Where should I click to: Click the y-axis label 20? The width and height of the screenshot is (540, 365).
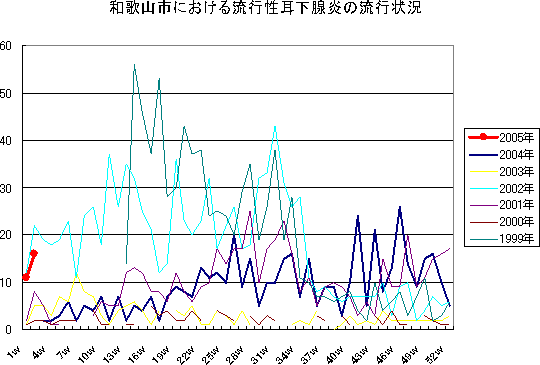coord(6,235)
